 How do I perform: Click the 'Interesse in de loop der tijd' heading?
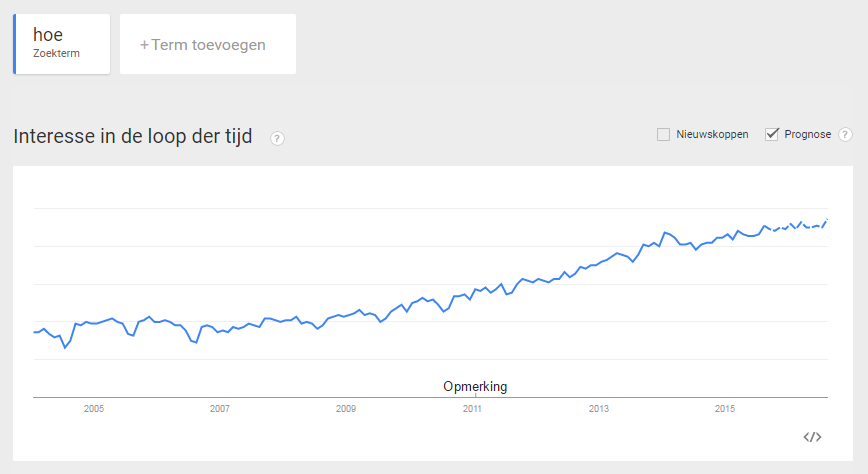[x=133, y=136]
